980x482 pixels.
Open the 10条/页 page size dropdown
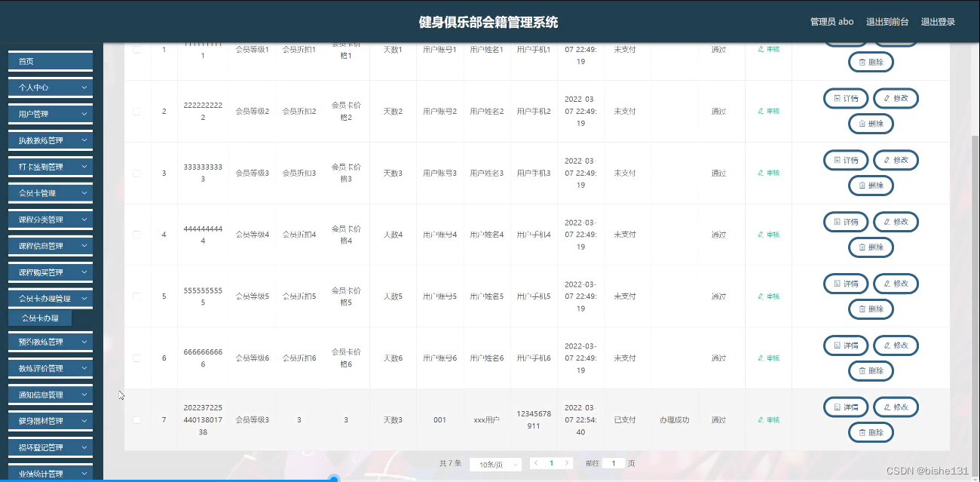pyautogui.click(x=495, y=464)
